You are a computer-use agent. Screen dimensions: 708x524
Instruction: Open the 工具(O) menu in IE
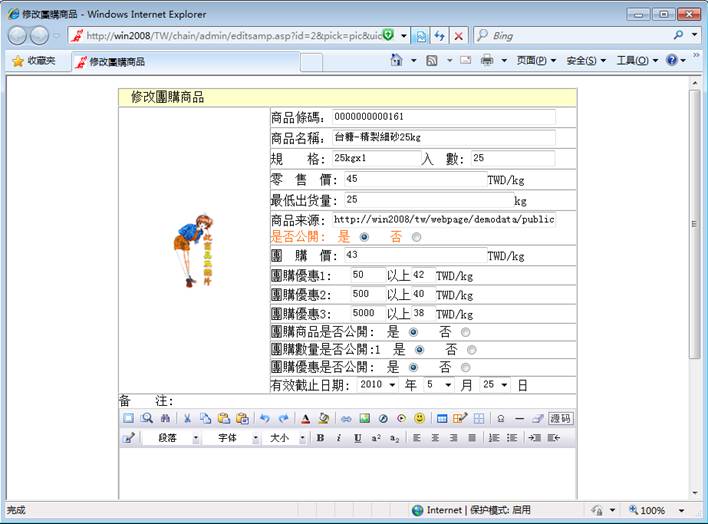point(636,61)
